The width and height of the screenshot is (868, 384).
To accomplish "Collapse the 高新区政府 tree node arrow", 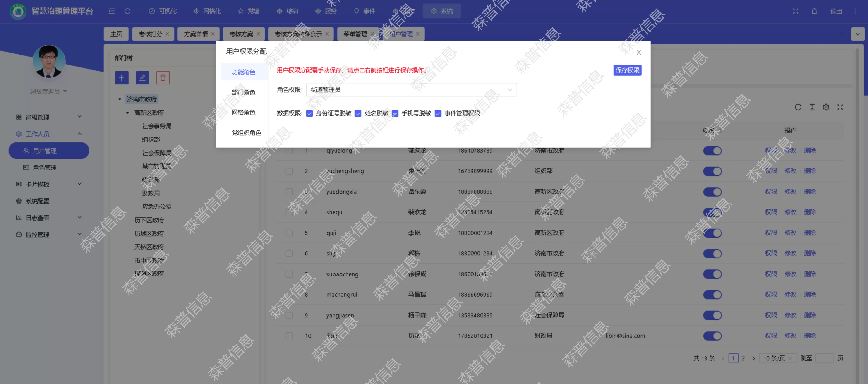I will 127,113.
